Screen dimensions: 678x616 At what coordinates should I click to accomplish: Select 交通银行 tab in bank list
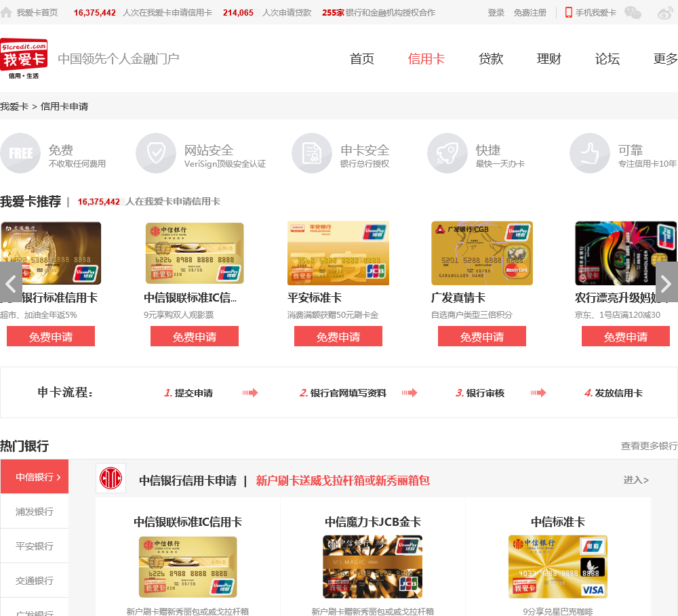[x=35, y=581]
